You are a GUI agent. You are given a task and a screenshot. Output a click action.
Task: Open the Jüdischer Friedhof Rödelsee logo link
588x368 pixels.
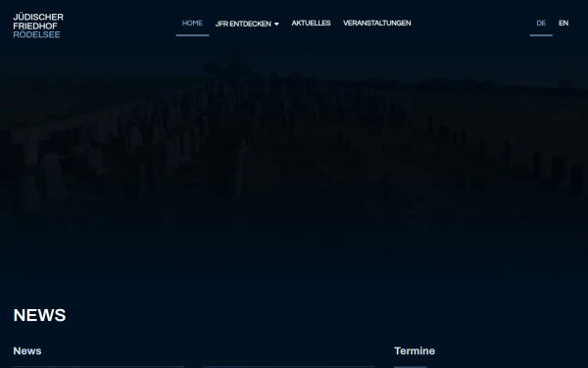(38, 26)
